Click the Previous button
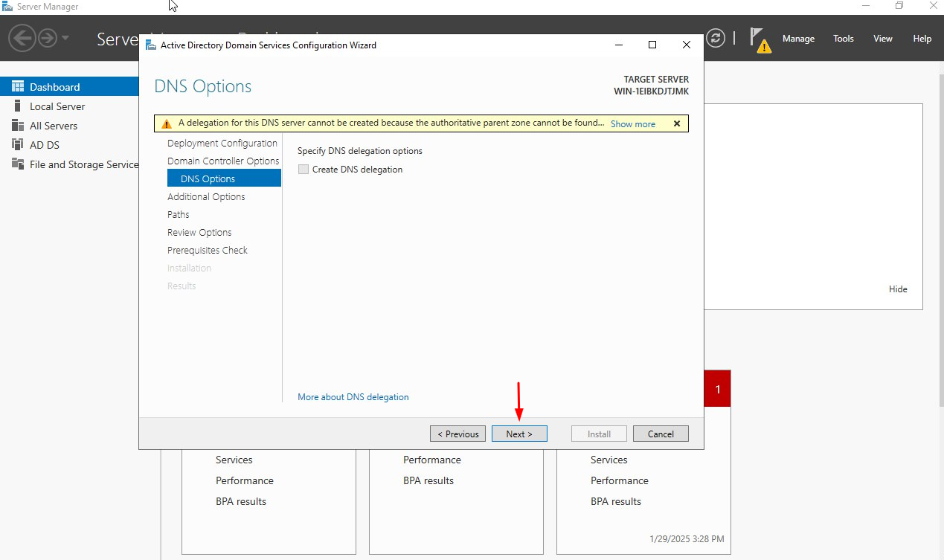 (x=457, y=434)
